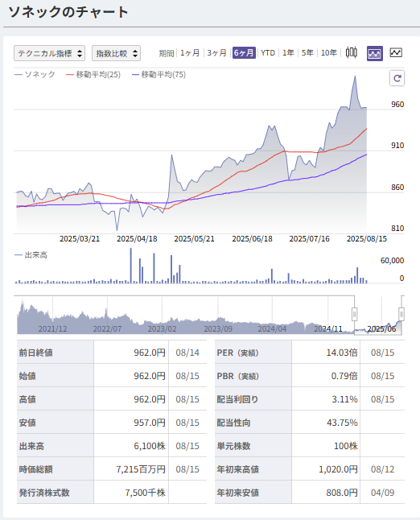
Task: Click the ソネックのチャート heading
Action: coord(68,12)
